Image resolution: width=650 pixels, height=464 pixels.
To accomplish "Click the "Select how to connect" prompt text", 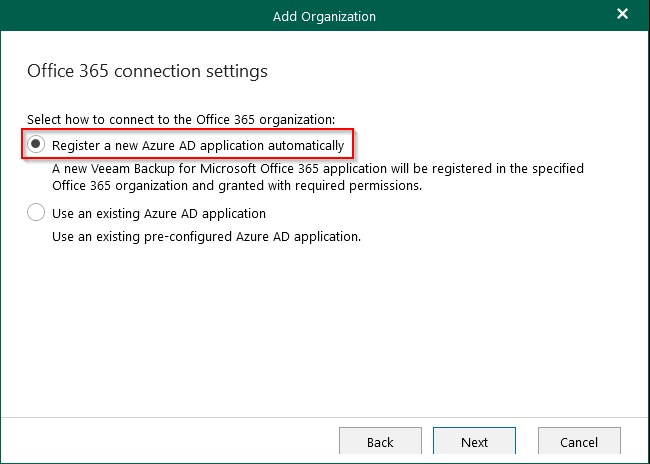I will 181,120.
